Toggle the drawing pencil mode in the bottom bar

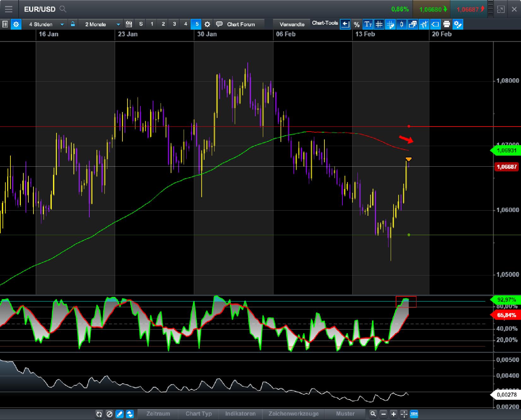[x=120, y=414]
